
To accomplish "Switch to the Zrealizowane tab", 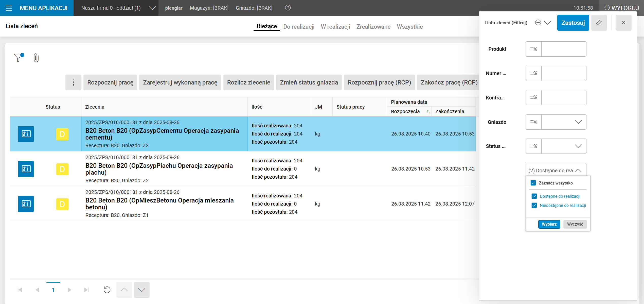I will 373,27.
